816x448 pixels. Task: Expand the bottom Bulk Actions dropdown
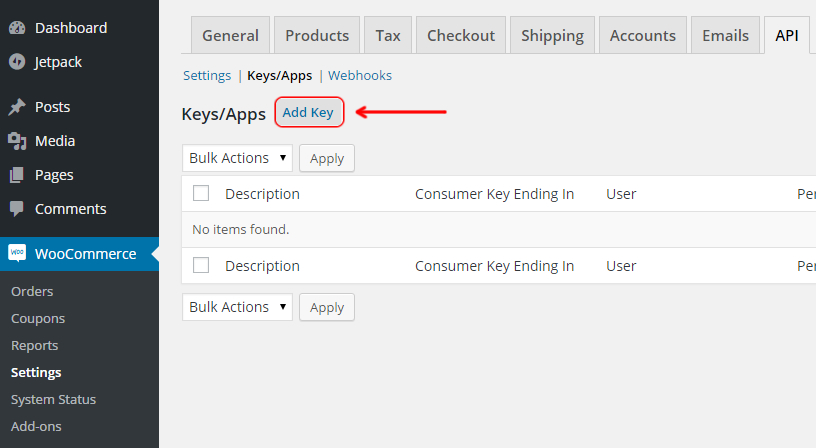coord(237,307)
